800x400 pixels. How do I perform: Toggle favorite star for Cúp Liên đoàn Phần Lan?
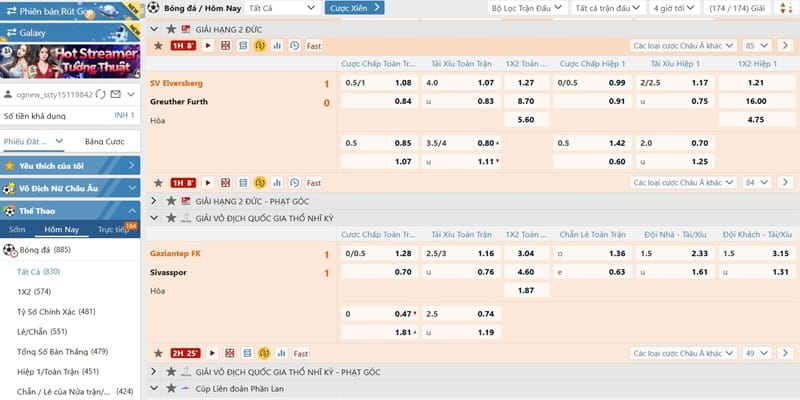click(171, 388)
